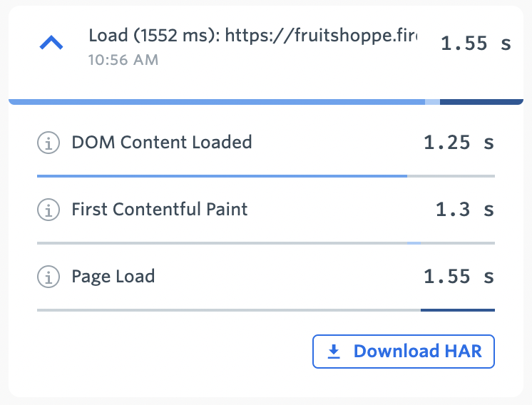
Task: Collapse the Load result with chevron
Action: coord(51,43)
